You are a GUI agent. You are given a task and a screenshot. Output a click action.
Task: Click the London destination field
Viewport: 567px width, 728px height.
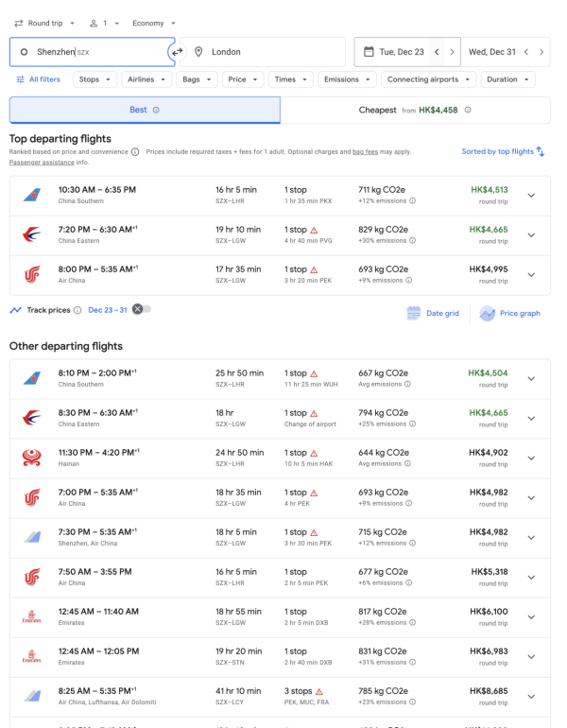265,52
